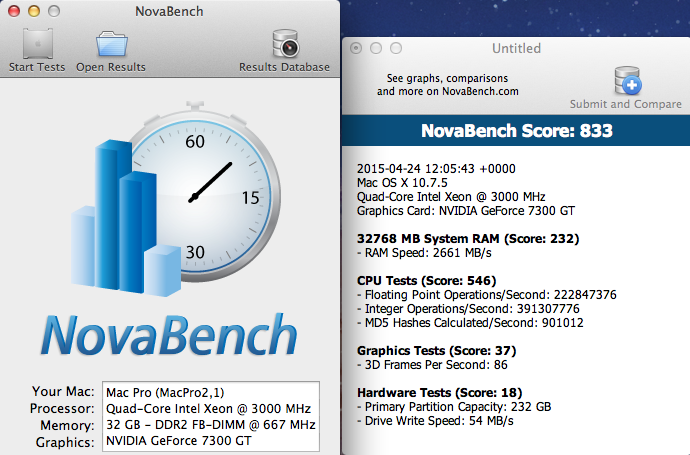Image resolution: width=690 pixels, height=455 pixels.
Task: Close the NovaBench main window
Action: pyautogui.click(x=14, y=11)
